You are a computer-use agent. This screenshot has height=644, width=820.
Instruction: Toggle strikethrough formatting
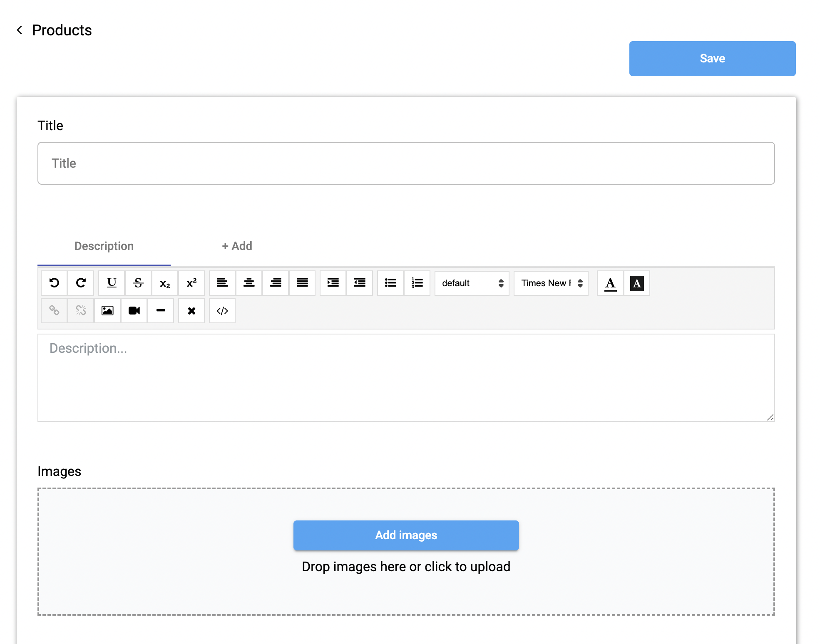click(x=138, y=283)
